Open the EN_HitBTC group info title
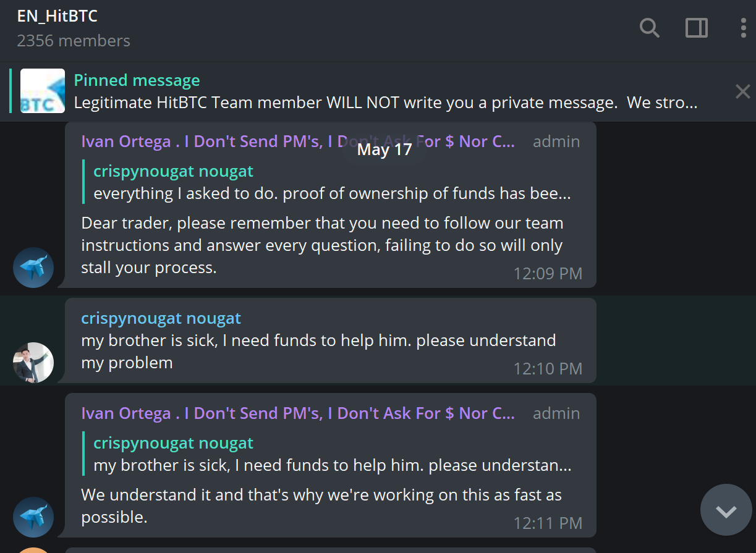 57,16
